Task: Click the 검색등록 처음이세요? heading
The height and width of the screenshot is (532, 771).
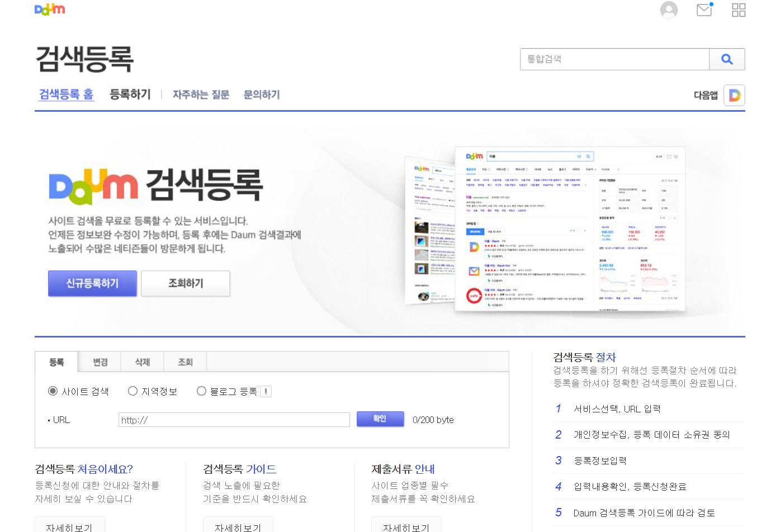Action: (x=84, y=469)
